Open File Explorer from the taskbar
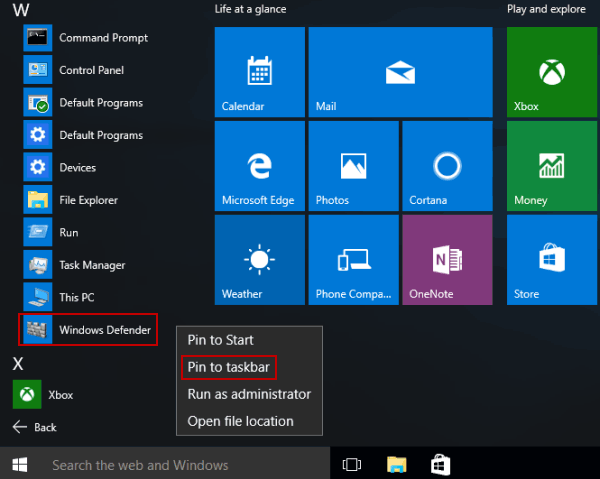 click(x=396, y=464)
